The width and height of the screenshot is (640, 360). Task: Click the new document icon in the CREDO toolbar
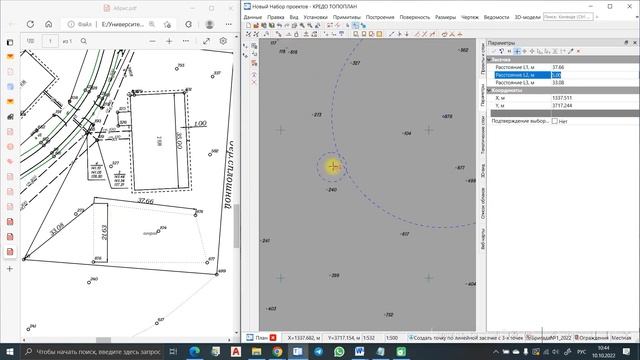point(248,25)
